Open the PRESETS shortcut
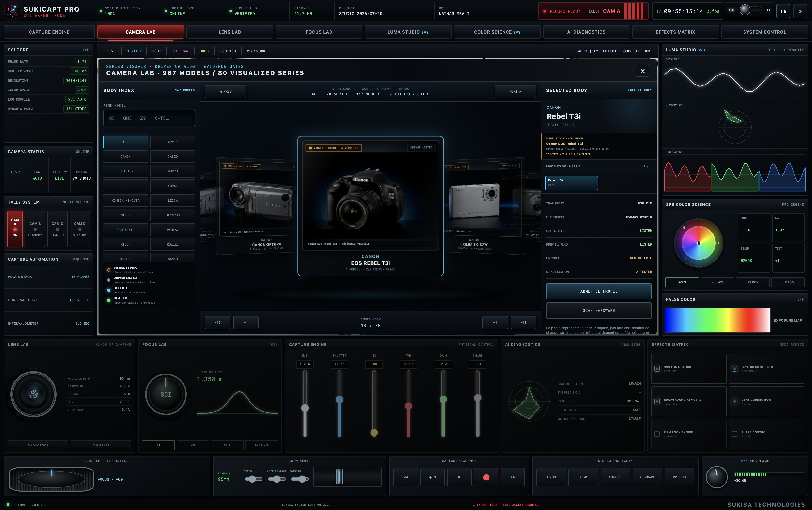812x510 pixels. [680, 477]
